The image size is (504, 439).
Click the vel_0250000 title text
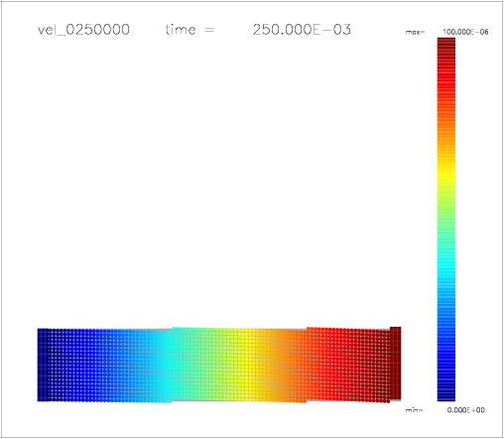[83, 30]
